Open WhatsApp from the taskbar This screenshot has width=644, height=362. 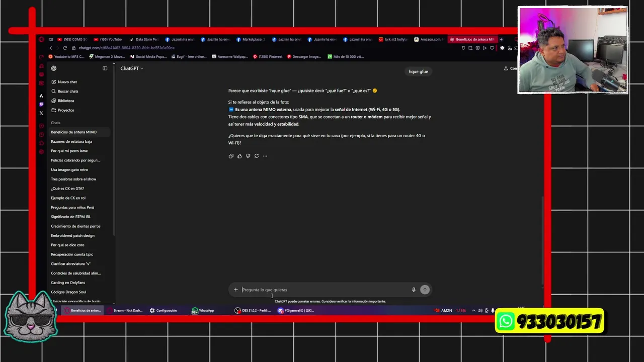click(x=203, y=311)
